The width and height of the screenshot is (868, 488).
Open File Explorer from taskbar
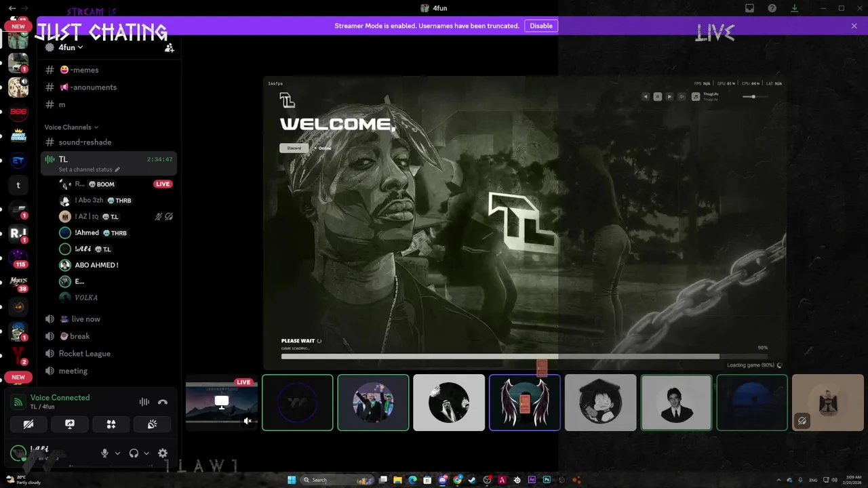pos(398,480)
